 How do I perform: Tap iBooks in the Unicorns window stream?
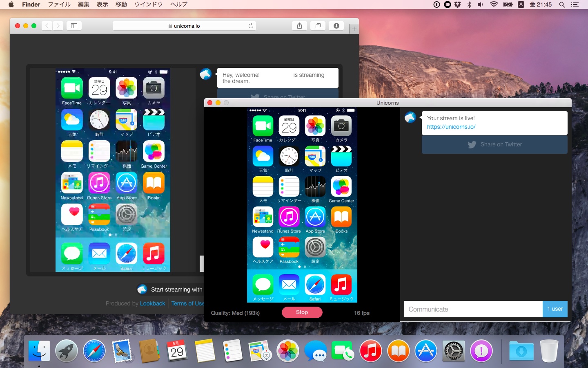(341, 217)
